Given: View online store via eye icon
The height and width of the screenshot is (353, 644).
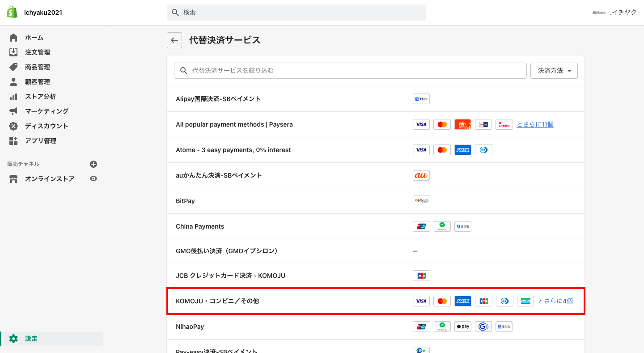Looking at the screenshot, I should coord(93,179).
